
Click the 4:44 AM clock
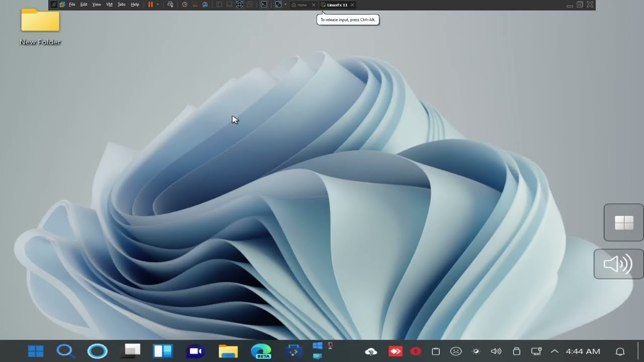[x=583, y=351]
